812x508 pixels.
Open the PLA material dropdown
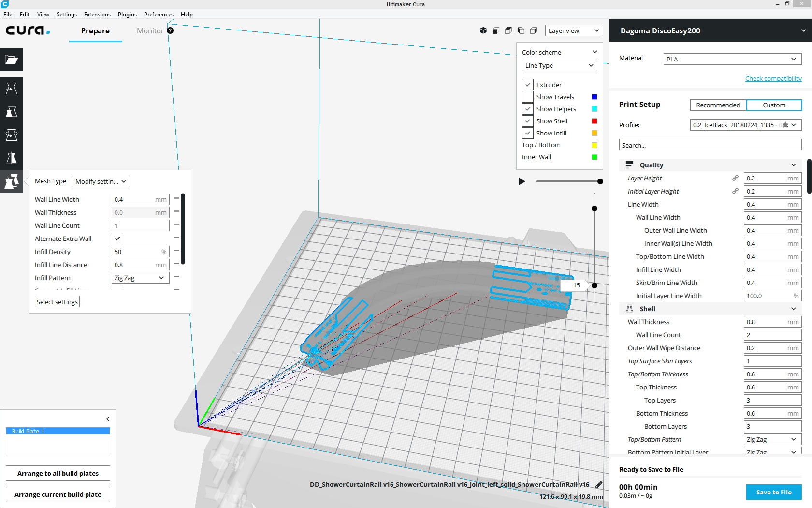pos(733,59)
